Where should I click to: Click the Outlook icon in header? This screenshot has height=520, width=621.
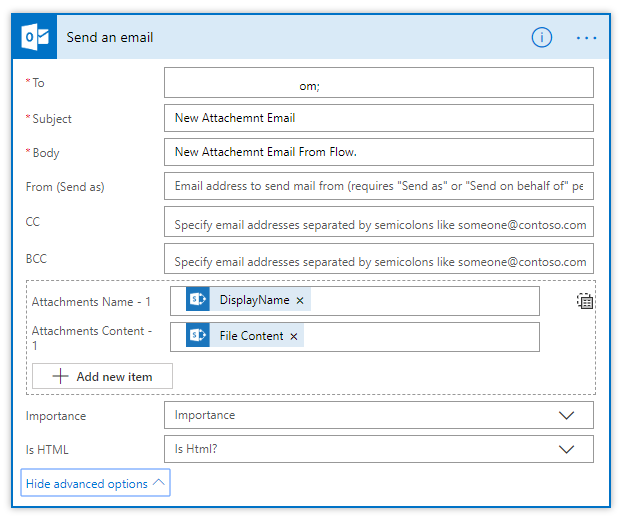tap(35, 37)
